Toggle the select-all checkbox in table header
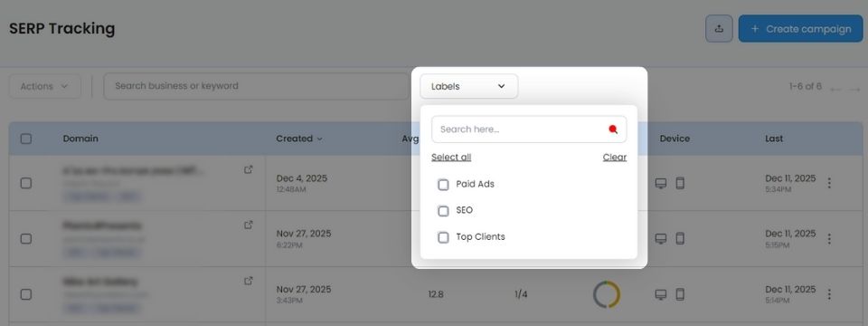Viewport: 868px width, 326px height. point(26,139)
